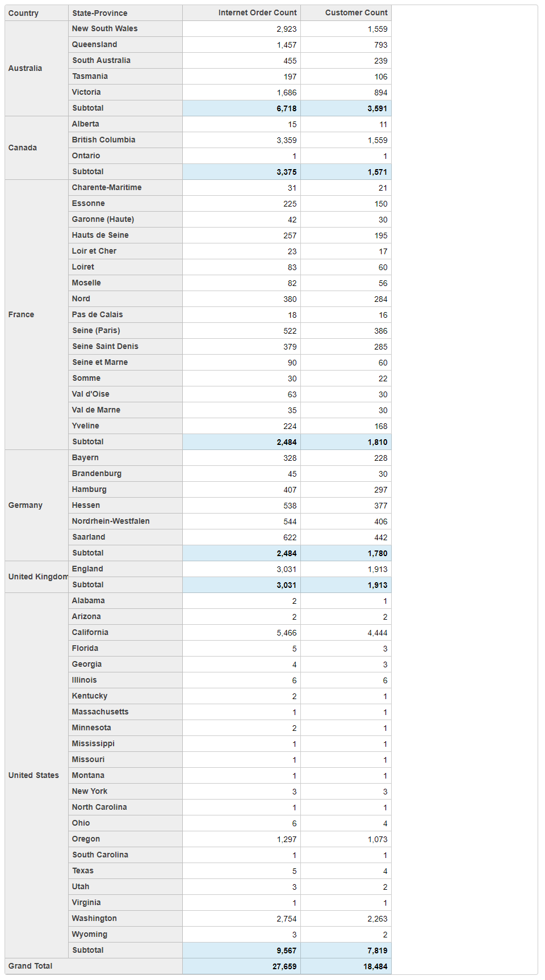This screenshot has height=980, width=545.
Task: Select the California order count cell 5,466
Action: pos(286,633)
